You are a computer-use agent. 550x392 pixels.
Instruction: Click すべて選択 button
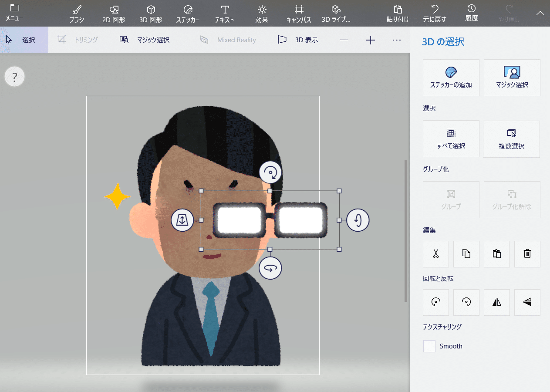click(x=451, y=139)
